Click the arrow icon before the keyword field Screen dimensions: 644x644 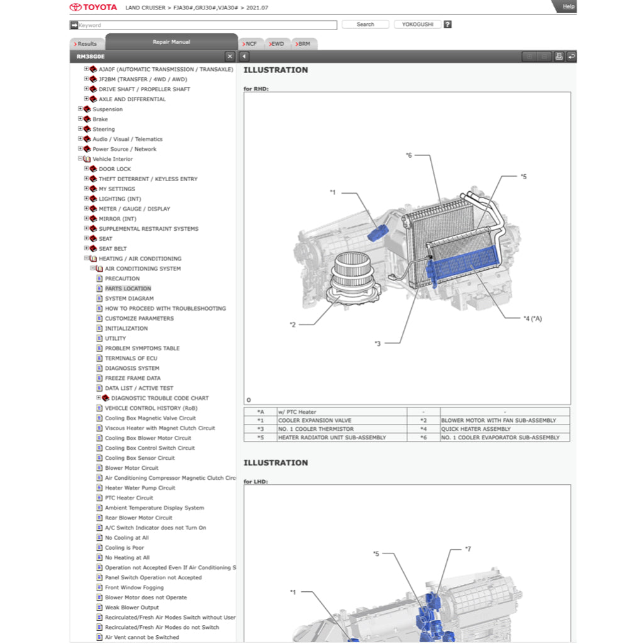(74, 25)
